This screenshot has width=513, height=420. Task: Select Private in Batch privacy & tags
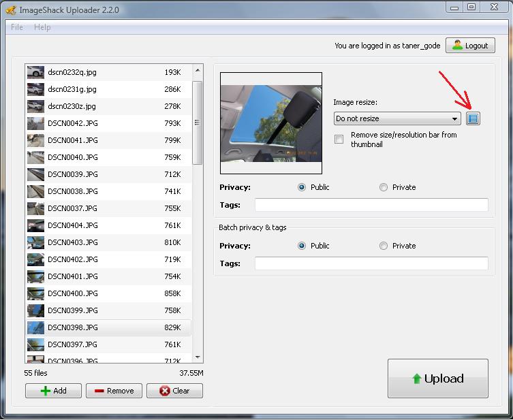(x=384, y=246)
